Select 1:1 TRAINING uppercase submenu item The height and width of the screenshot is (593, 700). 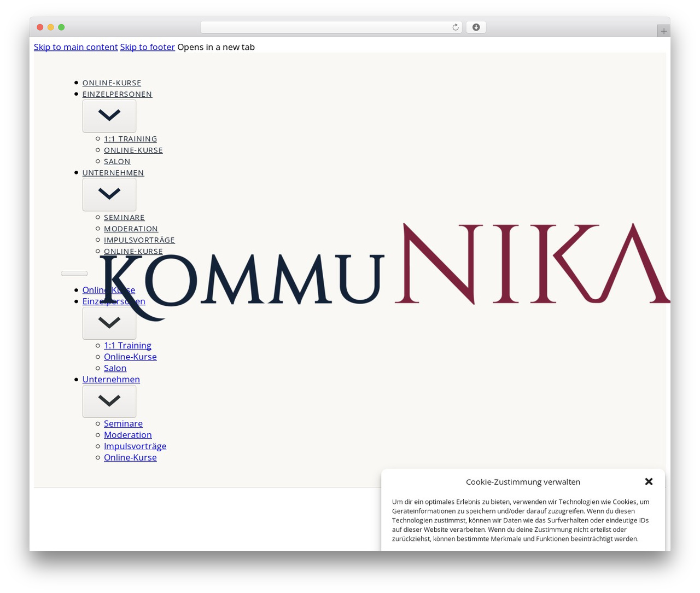[130, 139]
